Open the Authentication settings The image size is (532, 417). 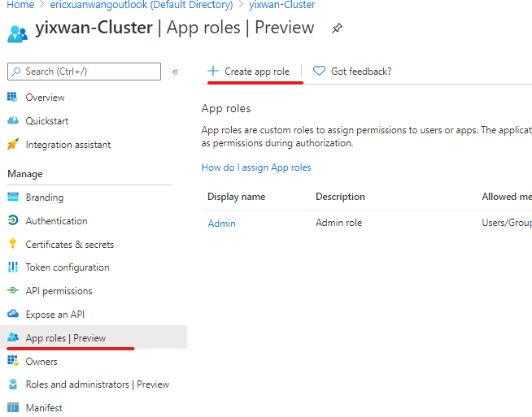(57, 221)
